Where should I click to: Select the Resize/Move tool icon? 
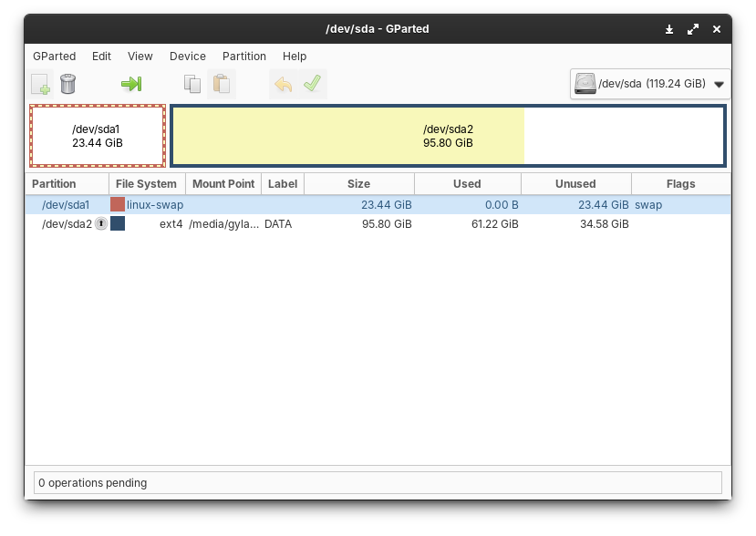132,84
